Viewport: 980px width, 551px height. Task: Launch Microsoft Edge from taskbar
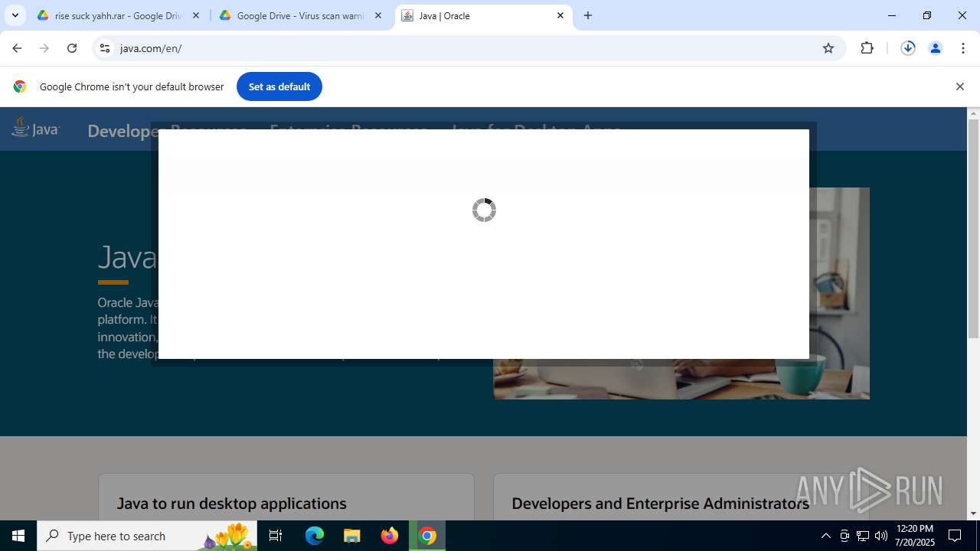click(315, 536)
